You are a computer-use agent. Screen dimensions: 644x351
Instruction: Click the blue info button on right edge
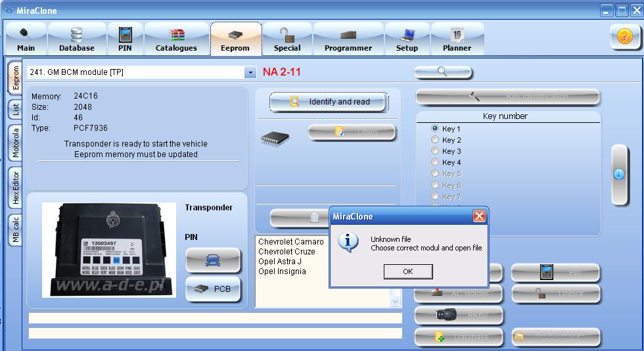pyautogui.click(x=619, y=174)
